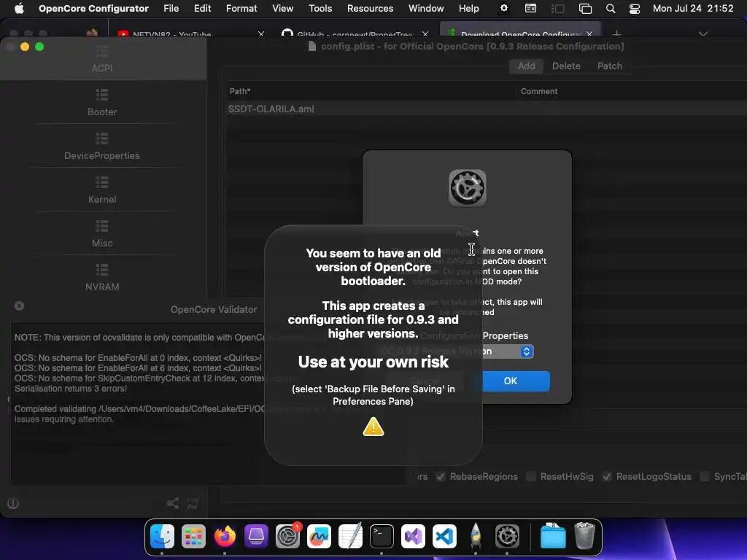Open the ACPI section in the sidebar
Viewport: 747px width, 560px height.
click(x=102, y=59)
